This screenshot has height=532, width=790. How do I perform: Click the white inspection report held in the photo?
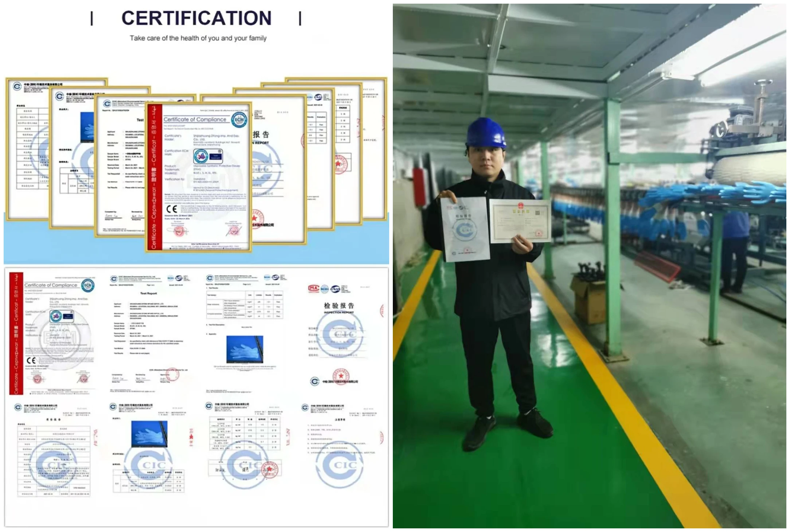click(464, 228)
